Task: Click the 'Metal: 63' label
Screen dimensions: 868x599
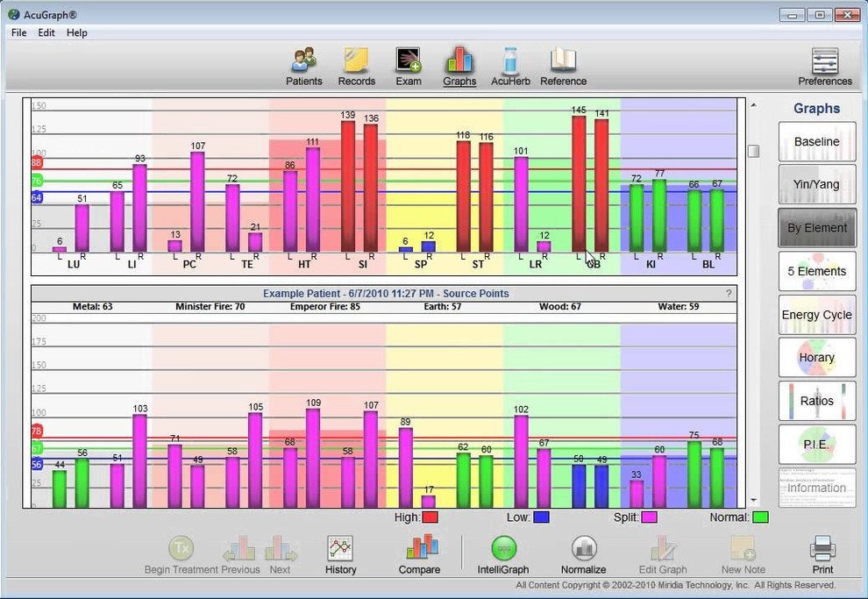Action: point(92,307)
